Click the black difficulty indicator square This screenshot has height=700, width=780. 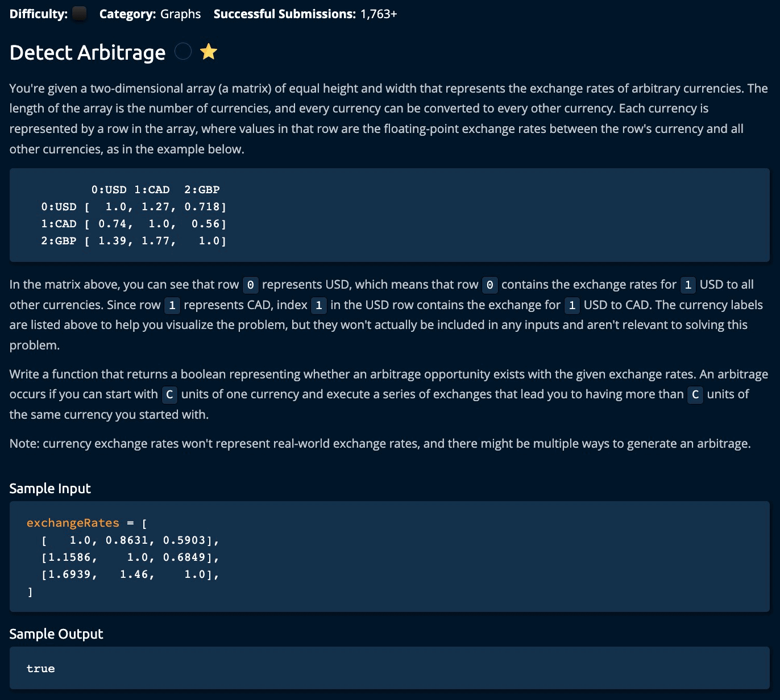80,14
